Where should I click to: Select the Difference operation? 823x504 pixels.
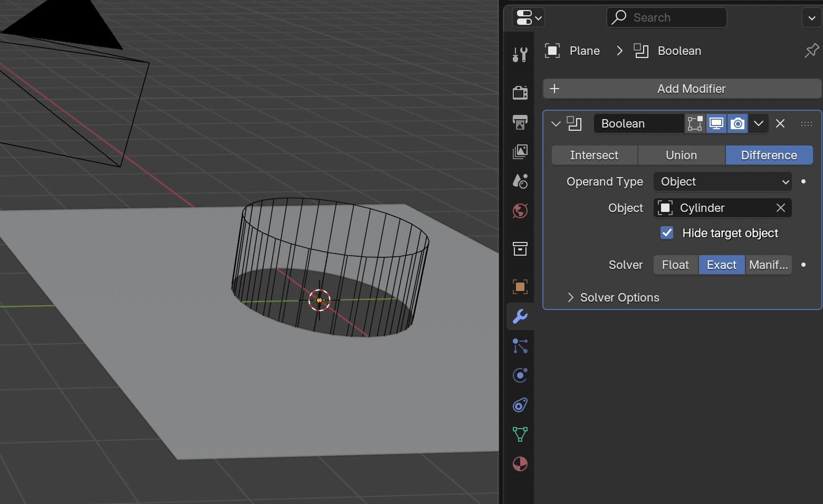coord(769,155)
